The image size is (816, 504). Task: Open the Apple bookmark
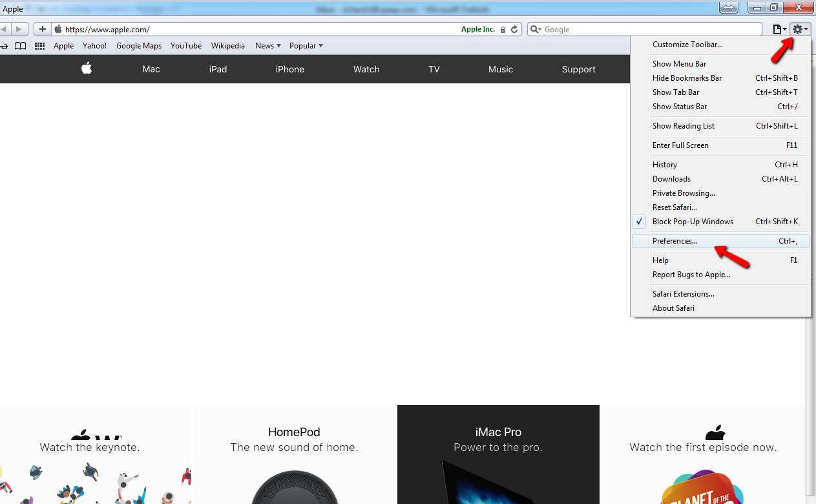click(64, 46)
